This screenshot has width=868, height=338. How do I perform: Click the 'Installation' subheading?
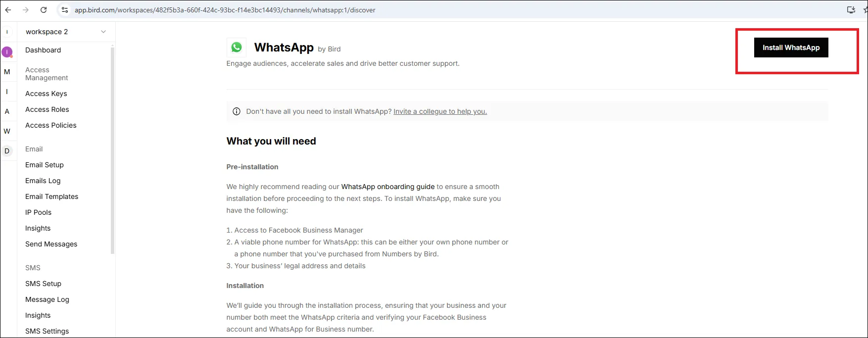tap(245, 286)
